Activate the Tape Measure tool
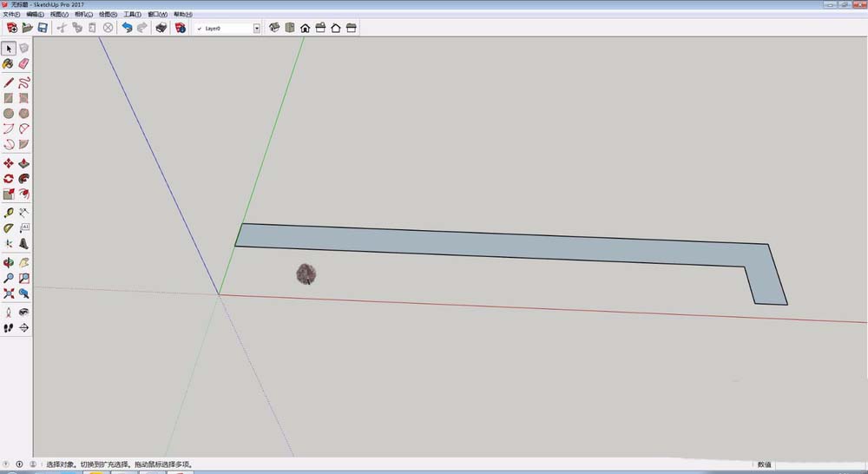This screenshot has height=474, width=868. (x=9, y=213)
